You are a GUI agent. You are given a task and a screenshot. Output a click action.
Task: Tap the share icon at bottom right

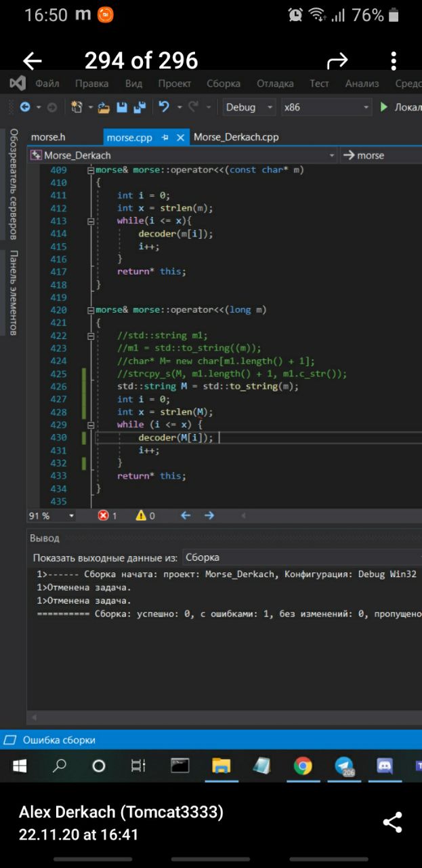coord(392,822)
